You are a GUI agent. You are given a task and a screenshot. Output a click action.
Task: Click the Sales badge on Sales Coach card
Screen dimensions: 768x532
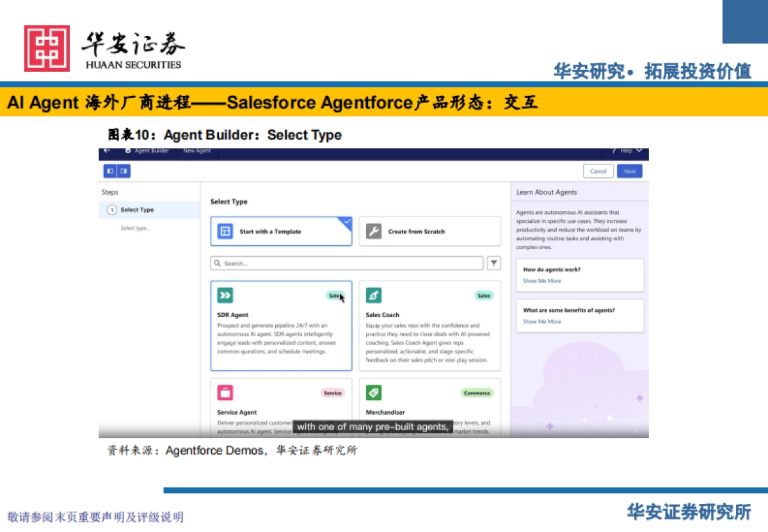(x=484, y=295)
